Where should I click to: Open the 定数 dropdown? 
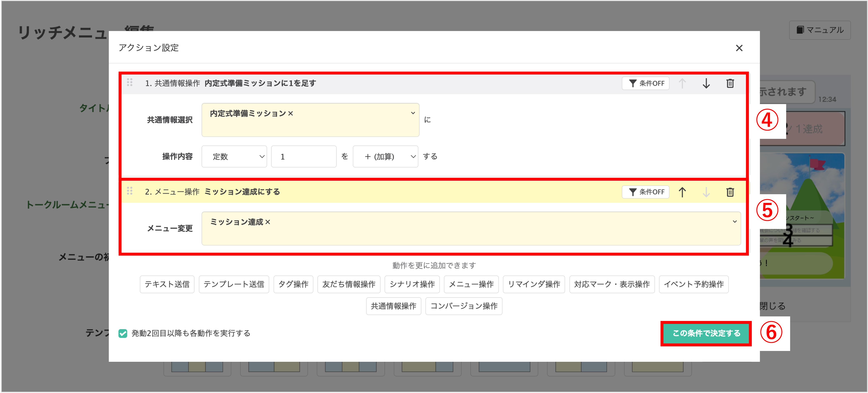tap(234, 157)
